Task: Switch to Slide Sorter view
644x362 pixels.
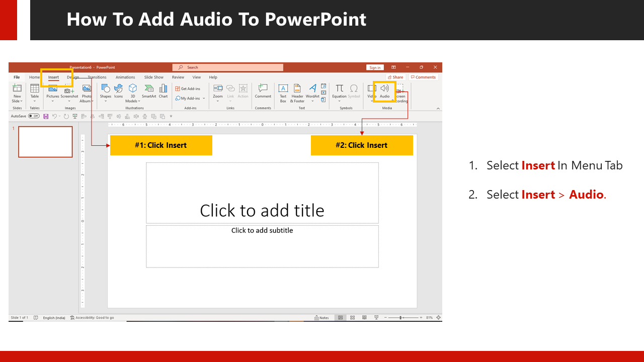Action: pos(352,318)
